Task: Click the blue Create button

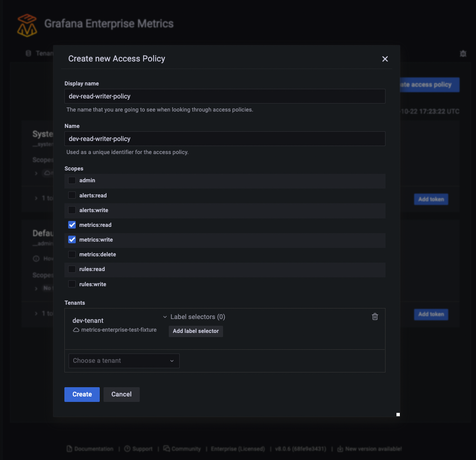Action: (x=82, y=394)
